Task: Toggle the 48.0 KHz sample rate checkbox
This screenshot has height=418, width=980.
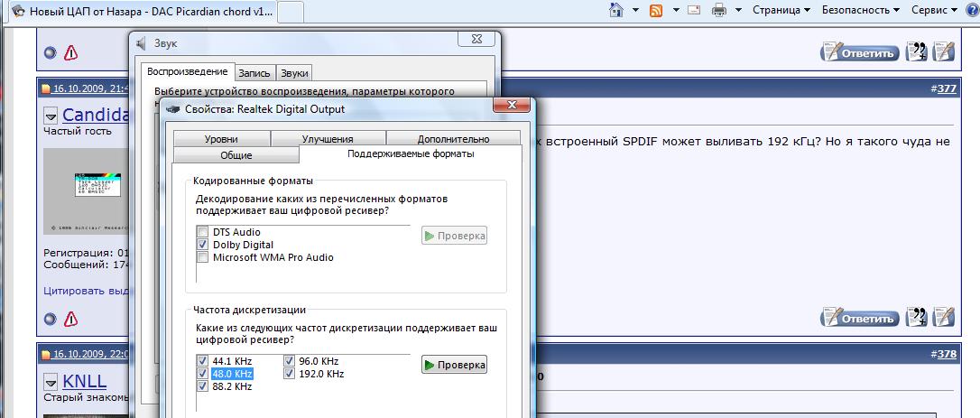Action: pyautogui.click(x=202, y=374)
